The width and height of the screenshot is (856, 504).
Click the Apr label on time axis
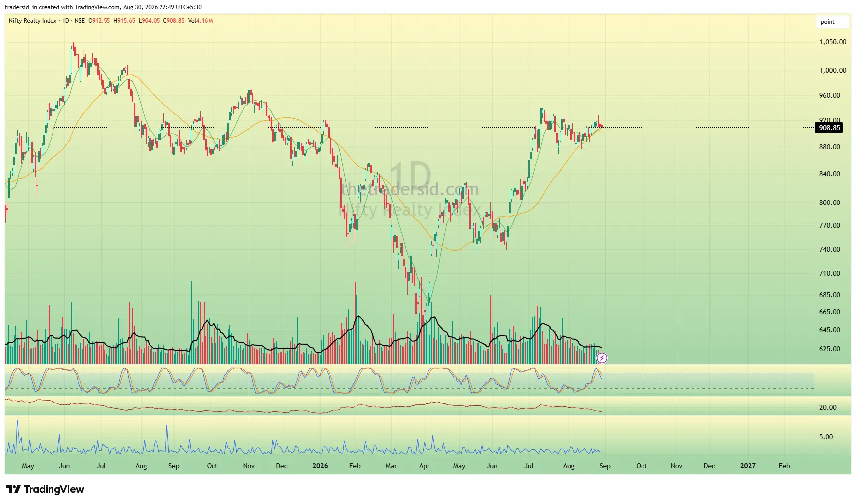point(425,466)
